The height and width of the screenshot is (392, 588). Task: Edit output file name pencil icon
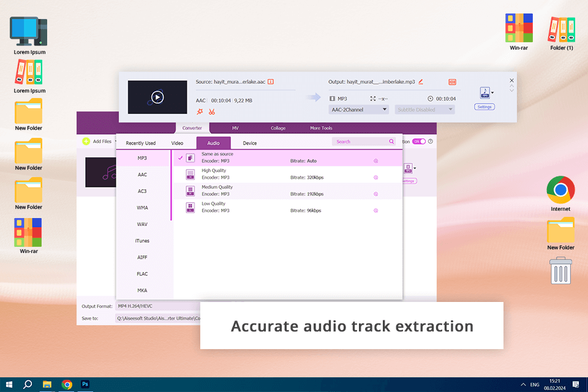point(421,82)
